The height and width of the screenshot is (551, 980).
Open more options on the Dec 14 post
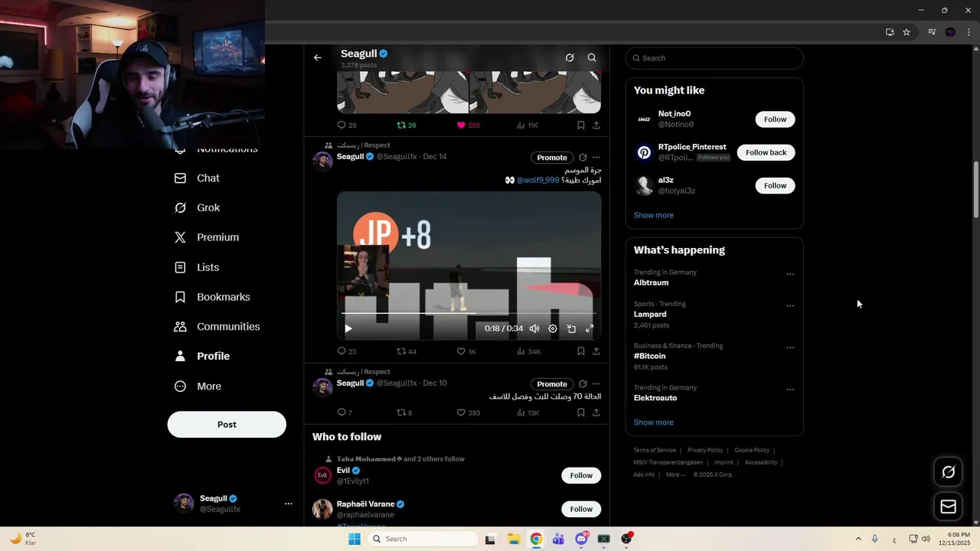[596, 158]
